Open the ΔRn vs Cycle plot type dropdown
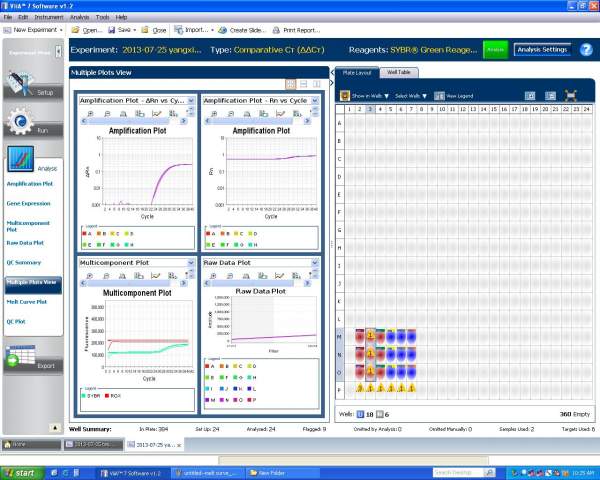This screenshot has height=480, width=600. 191,100
